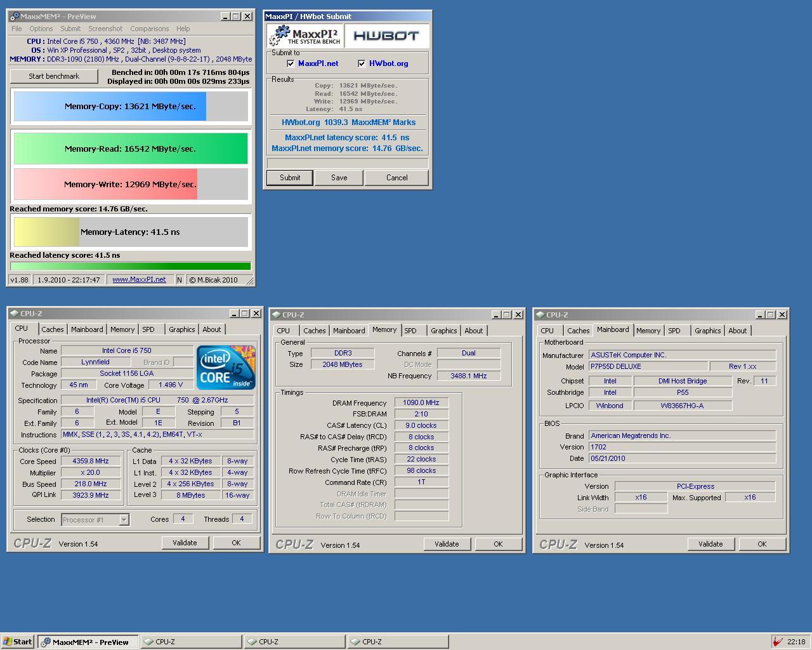Click the taskbar clock showing 22:18
The image size is (812, 650).
coord(796,642)
